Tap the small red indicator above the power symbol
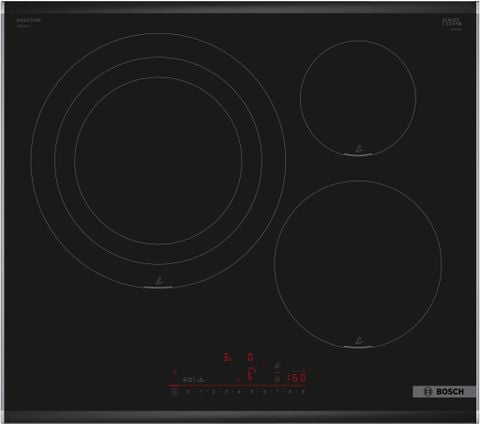480x424 pixels. (173, 372)
